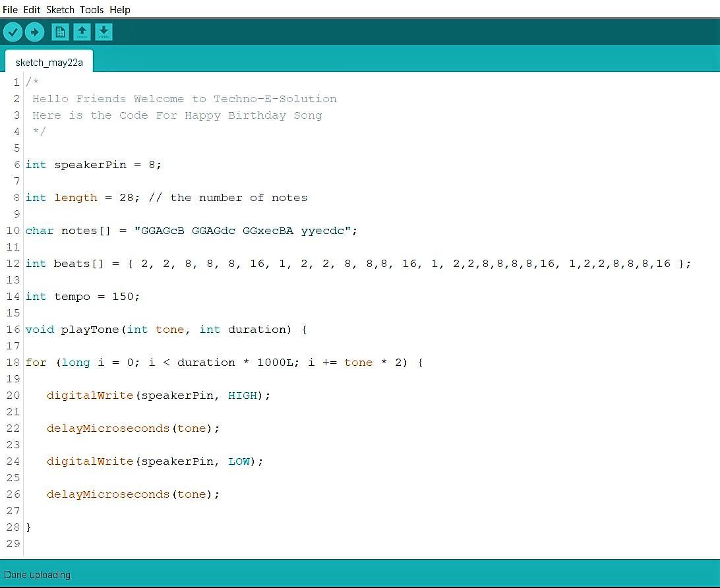This screenshot has width=720, height=588.
Task: Click the comment '// the number of notes'
Action: point(227,198)
